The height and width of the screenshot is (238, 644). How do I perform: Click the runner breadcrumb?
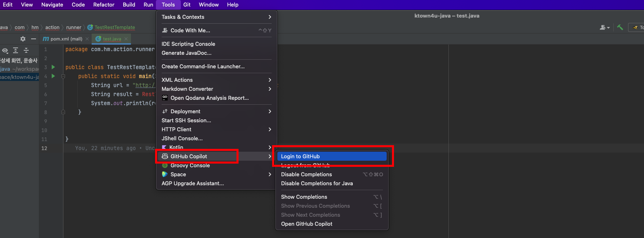74,27
